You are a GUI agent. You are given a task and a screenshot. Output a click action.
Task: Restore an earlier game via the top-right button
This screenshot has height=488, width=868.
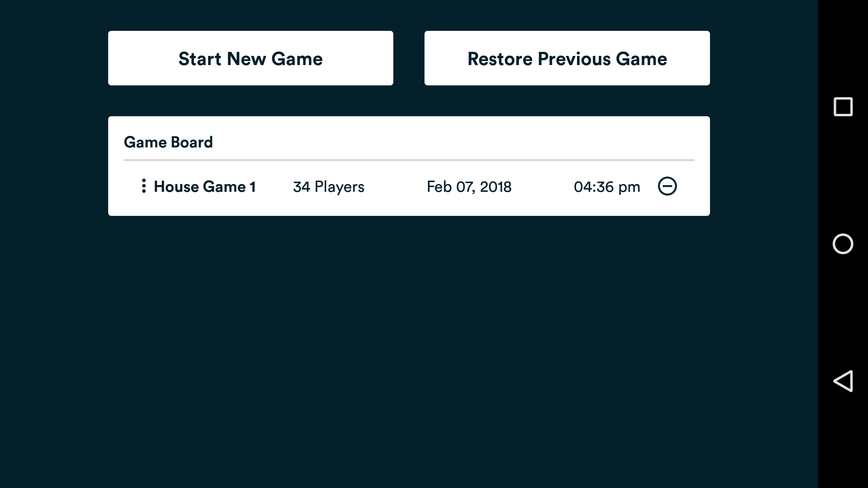click(567, 58)
